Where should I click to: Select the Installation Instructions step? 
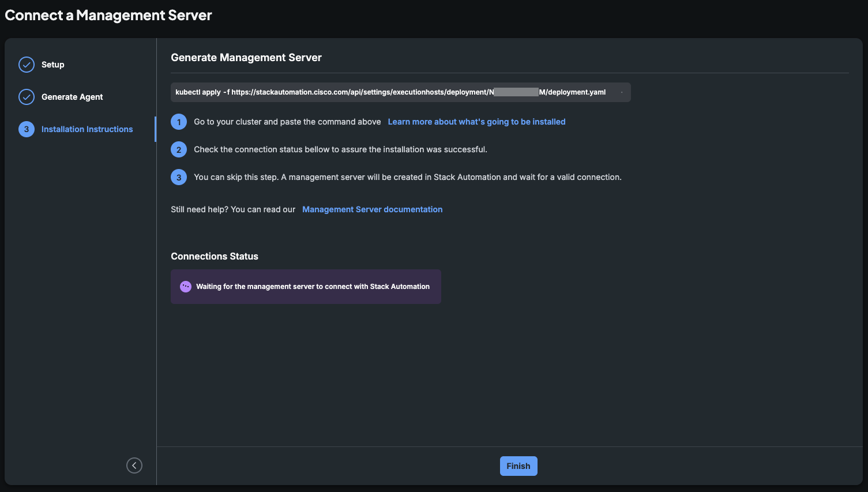pyautogui.click(x=87, y=129)
